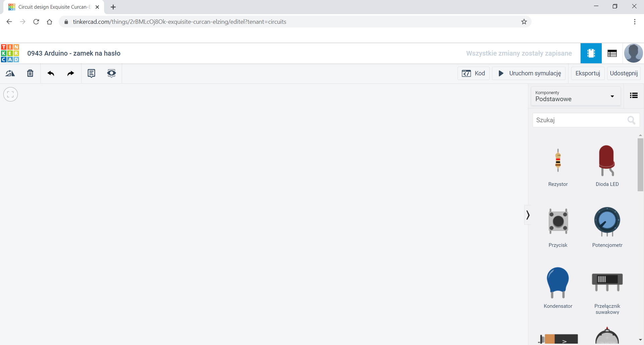Click the Szukaj component search field
Viewport: 644px width, 345px height.
(x=580, y=120)
